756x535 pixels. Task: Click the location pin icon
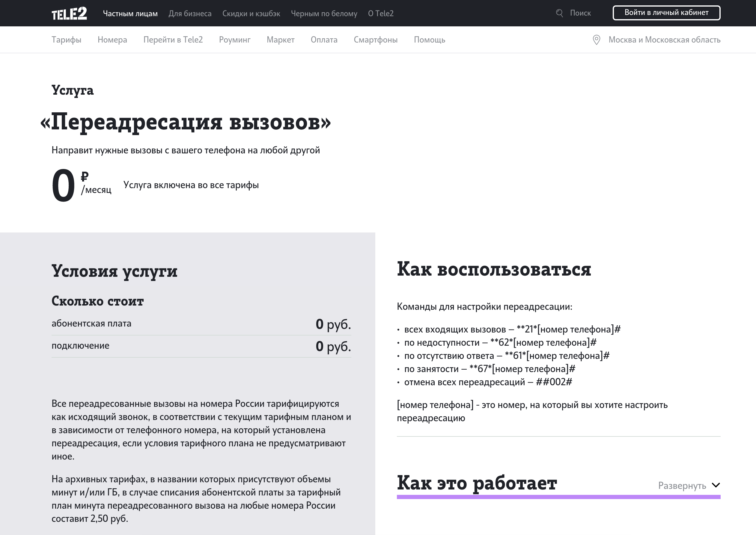tap(597, 40)
